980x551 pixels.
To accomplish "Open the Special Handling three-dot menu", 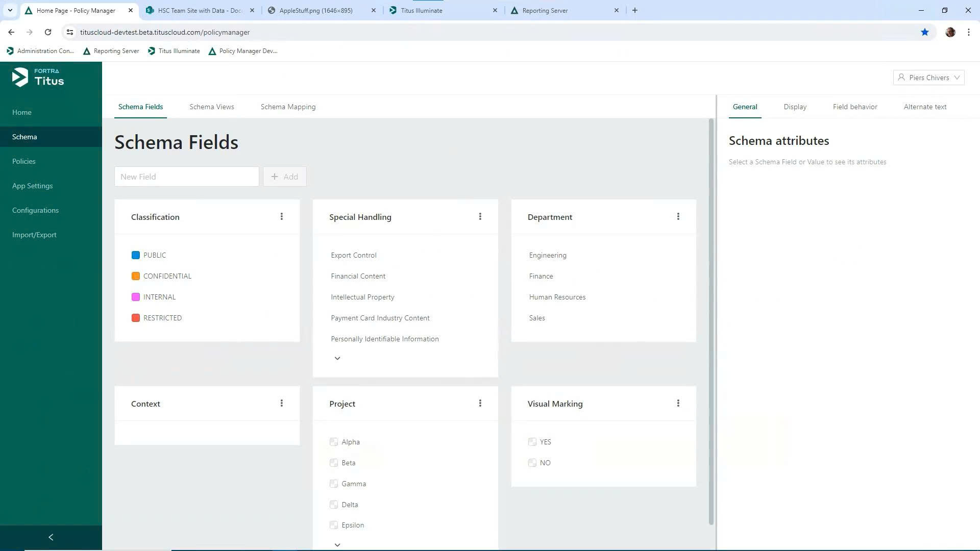I will tap(480, 217).
